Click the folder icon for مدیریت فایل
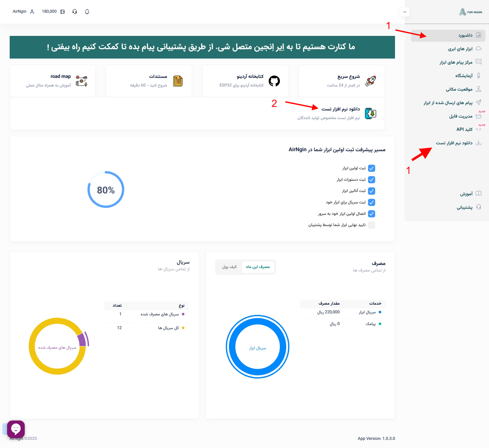Viewport: 489px width, 448px height. click(x=479, y=116)
